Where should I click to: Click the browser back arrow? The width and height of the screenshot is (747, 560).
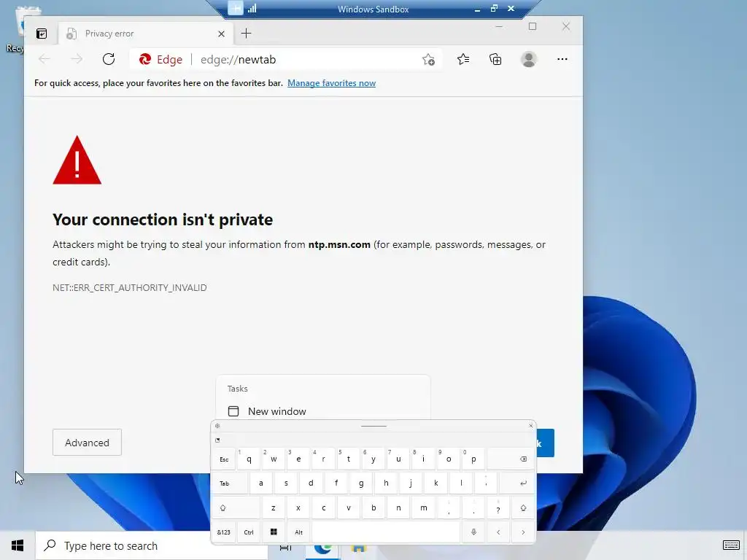[x=44, y=59]
